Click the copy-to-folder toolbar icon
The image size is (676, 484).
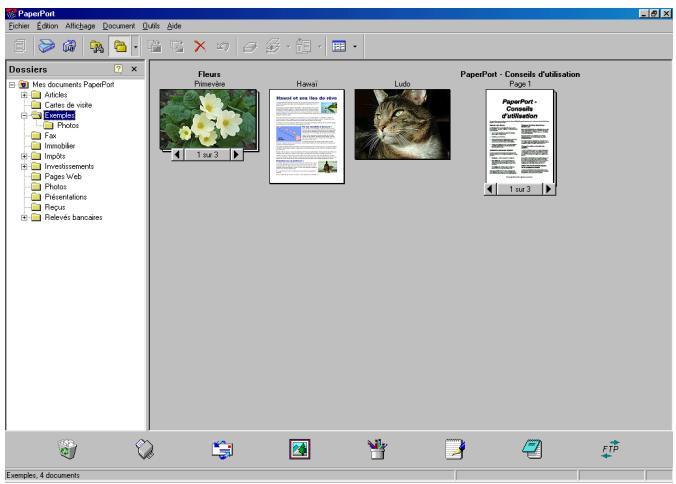[155, 46]
